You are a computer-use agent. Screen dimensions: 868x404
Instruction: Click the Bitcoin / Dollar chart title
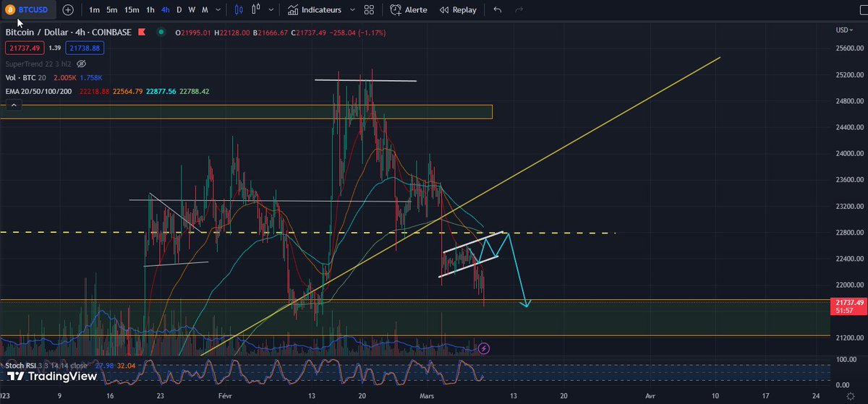click(69, 33)
